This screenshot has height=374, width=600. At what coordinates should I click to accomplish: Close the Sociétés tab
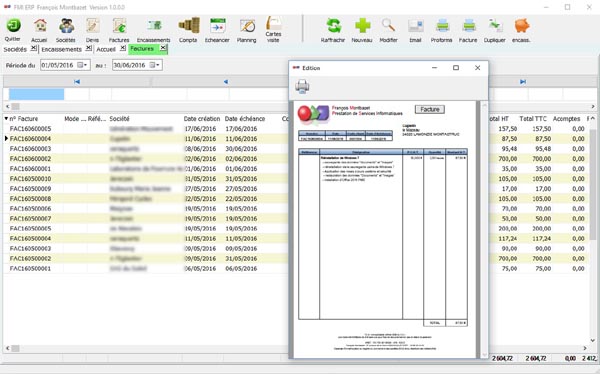tap(34, 48)
